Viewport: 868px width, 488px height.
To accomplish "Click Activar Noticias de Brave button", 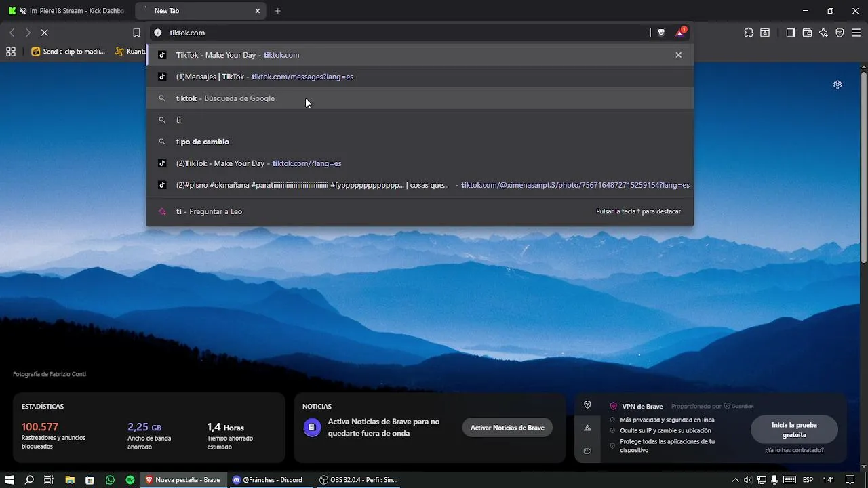I will click(x=507, y=428).
